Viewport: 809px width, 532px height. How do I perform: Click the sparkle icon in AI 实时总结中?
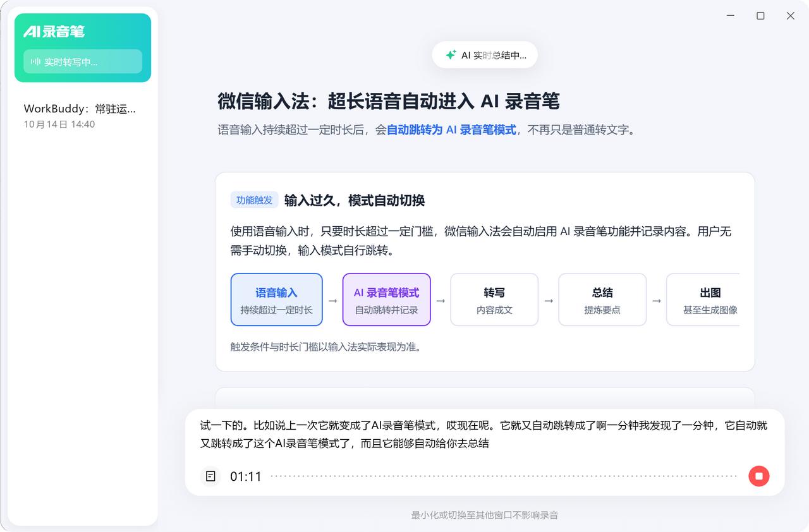(x=451, y=55)
